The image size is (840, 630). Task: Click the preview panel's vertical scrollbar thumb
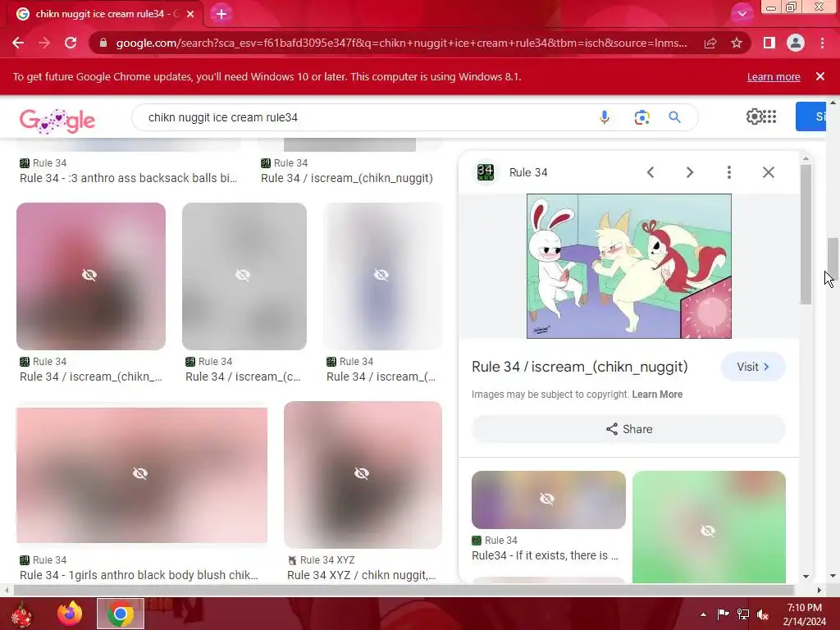click(x=806, y=235)
